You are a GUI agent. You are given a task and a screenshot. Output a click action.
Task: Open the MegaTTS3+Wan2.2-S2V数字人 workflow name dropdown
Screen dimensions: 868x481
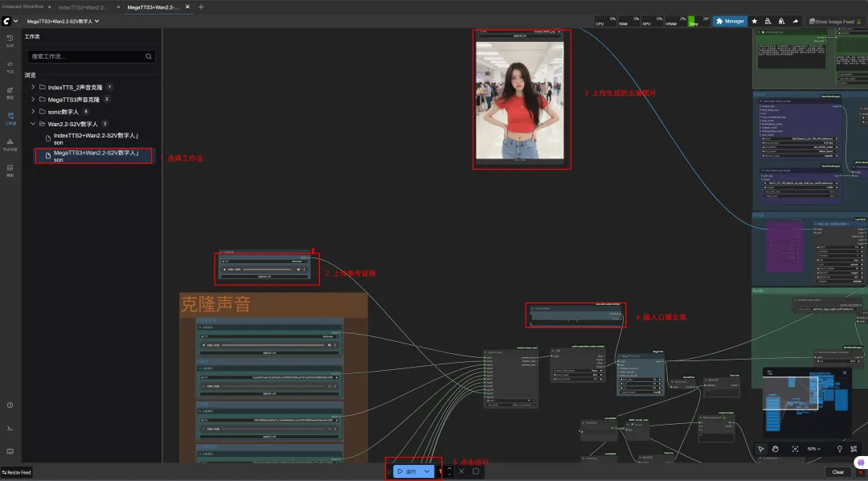point(63,21)
